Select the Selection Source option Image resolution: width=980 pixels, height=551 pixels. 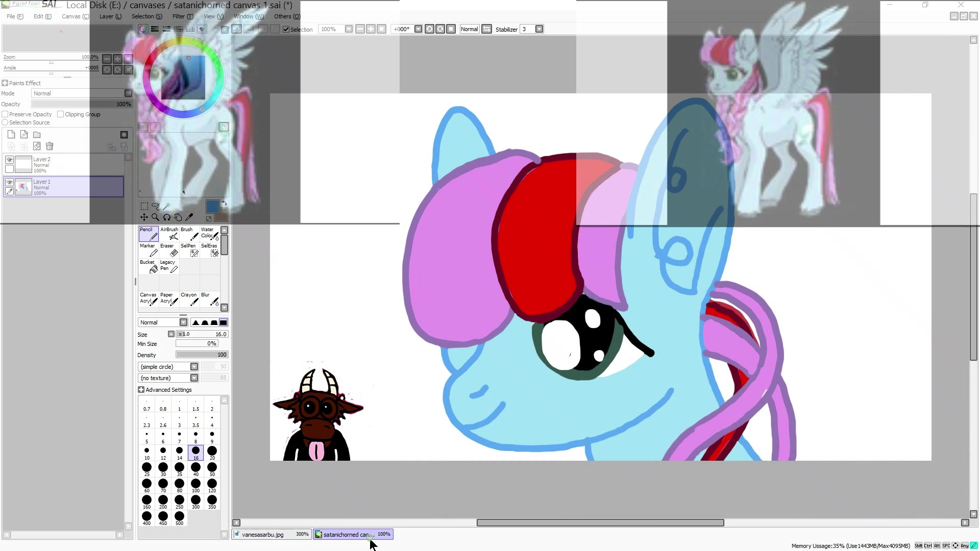(x=5, y=122)
